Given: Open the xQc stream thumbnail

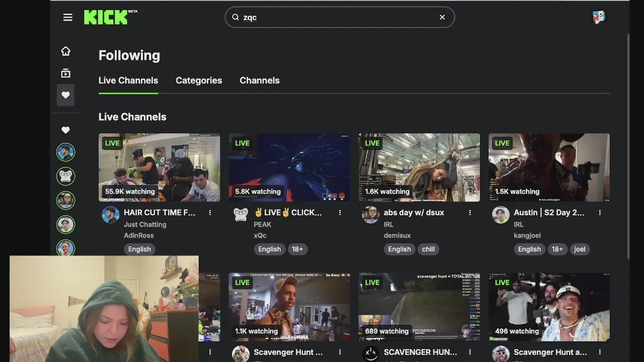Looking at the screenshot, I should tap(289, 167).
